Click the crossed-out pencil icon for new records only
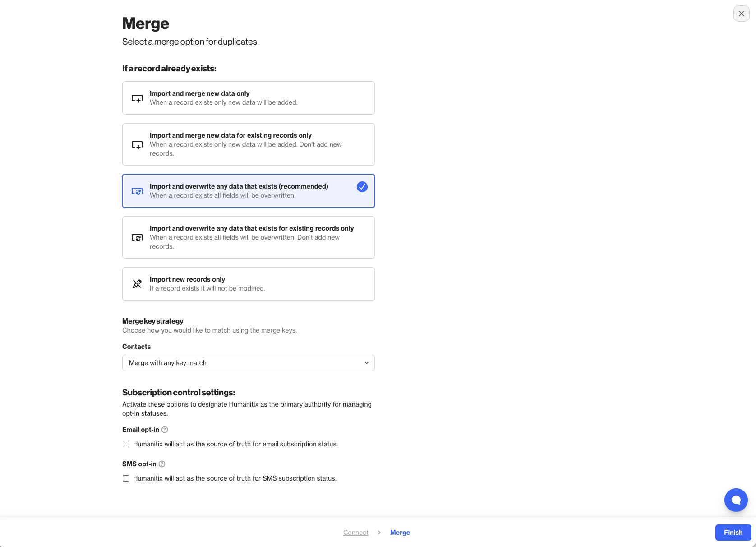The width and height of the screenshot is (756, 547). click(x=137, y=284)
